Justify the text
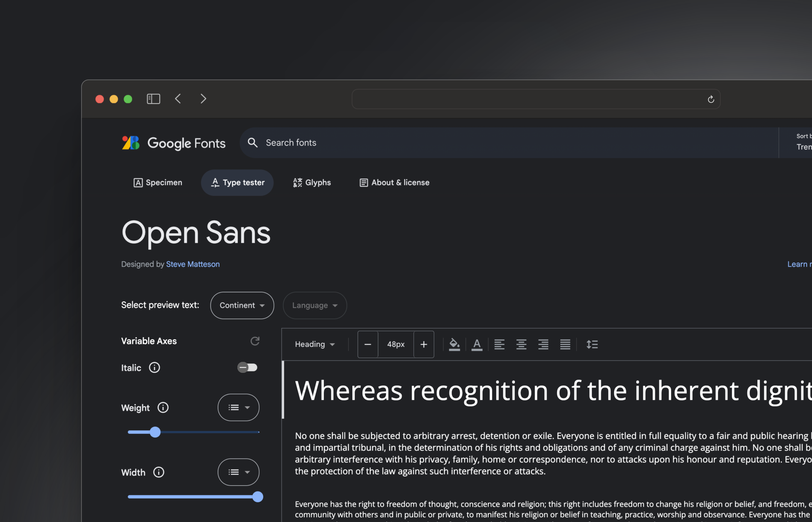 [x=565, y=344]
